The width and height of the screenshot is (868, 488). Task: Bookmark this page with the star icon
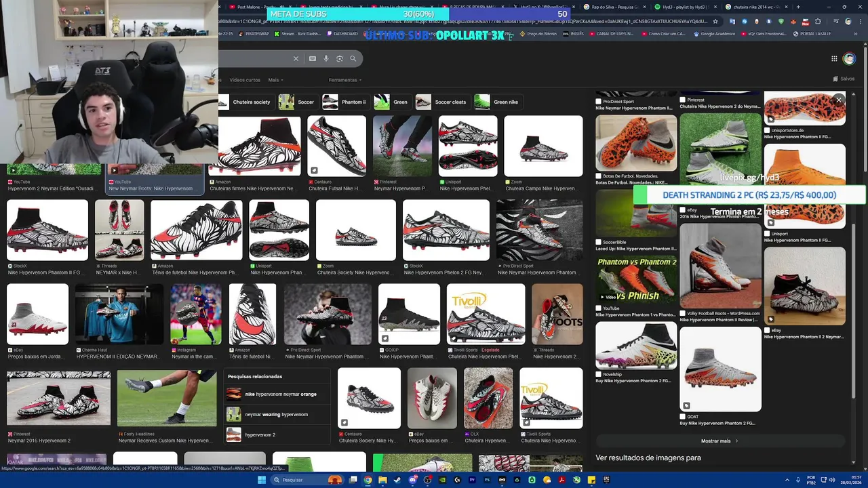coord(715,21)
